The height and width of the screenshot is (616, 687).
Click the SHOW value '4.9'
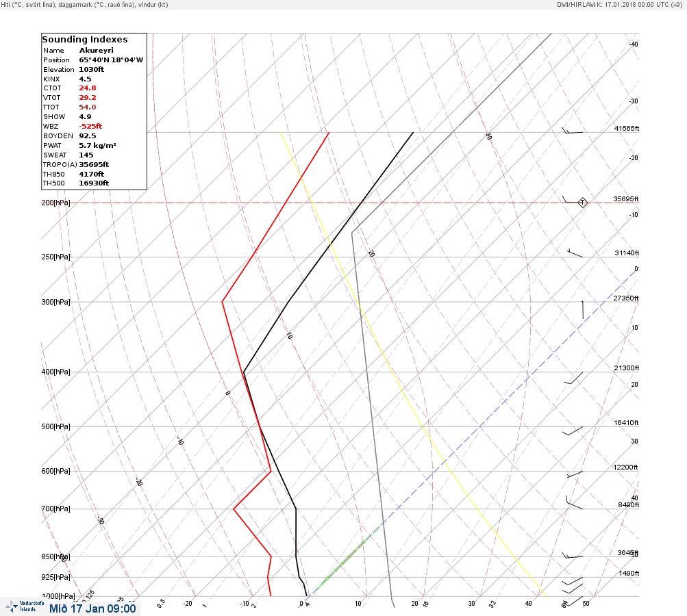tap(85, 117)
